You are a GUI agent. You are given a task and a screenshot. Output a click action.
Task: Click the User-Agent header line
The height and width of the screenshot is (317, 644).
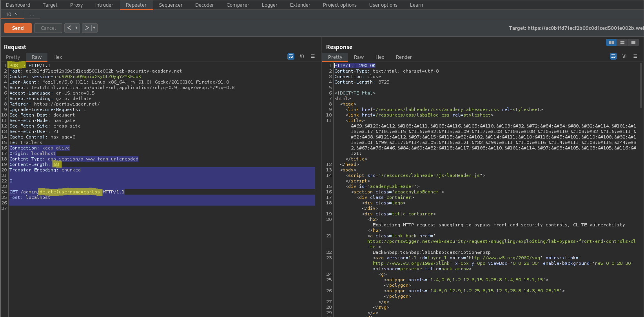click(x=119, y=82)
